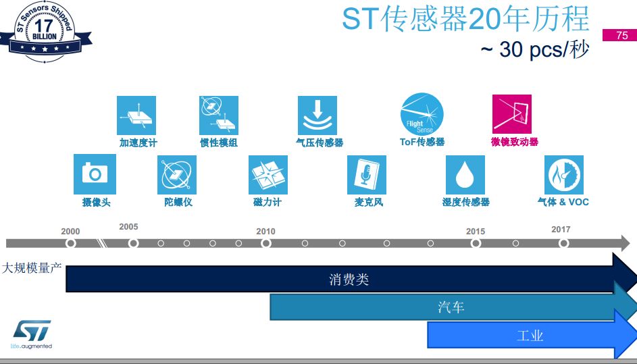Select the gyroscope icon above 陀螺仪
The height and width of the screenshot is (364, 637).
coord(177,175)
